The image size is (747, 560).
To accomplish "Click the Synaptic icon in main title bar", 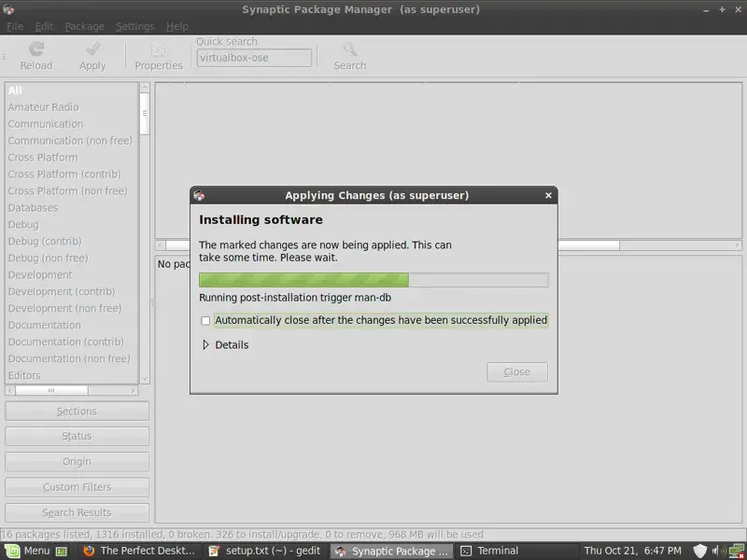I will click(x=8, y=9).
